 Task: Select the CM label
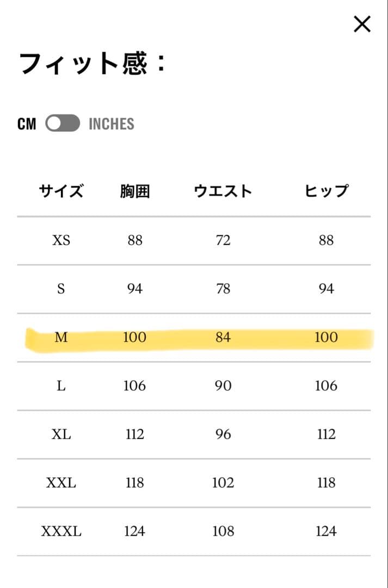(26, 124)
